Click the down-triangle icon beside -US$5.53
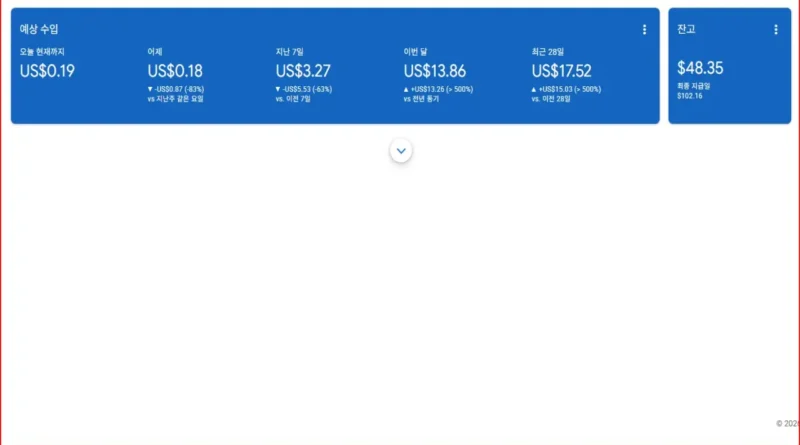This screenshot has height=445, width=800. click(278, 89)
